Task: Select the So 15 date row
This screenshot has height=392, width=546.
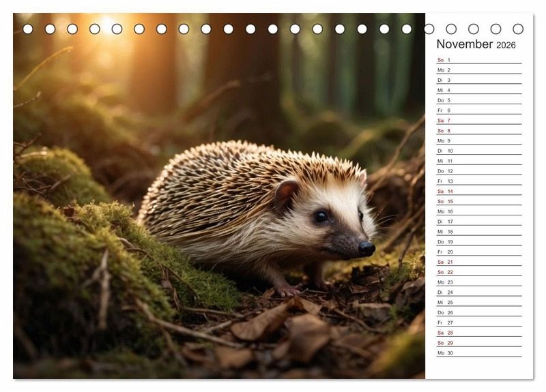Action: (478, 201)
